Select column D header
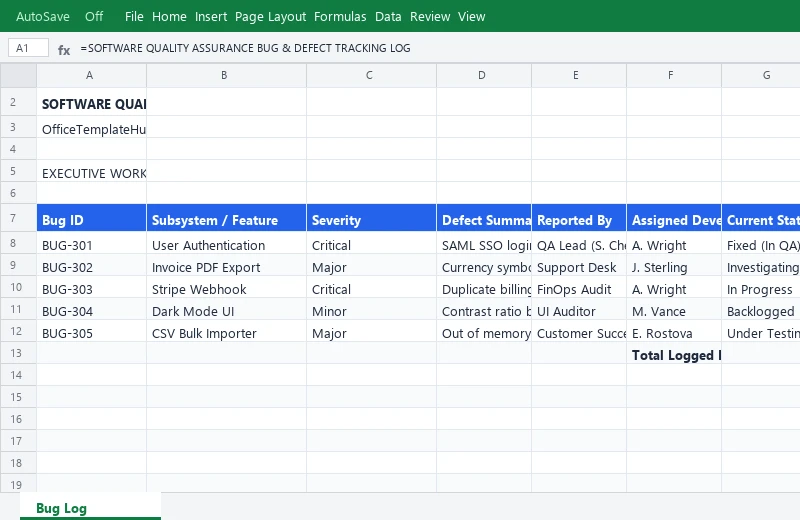The image size is (800, 520). pyautogui.click(x=484, y=75)
